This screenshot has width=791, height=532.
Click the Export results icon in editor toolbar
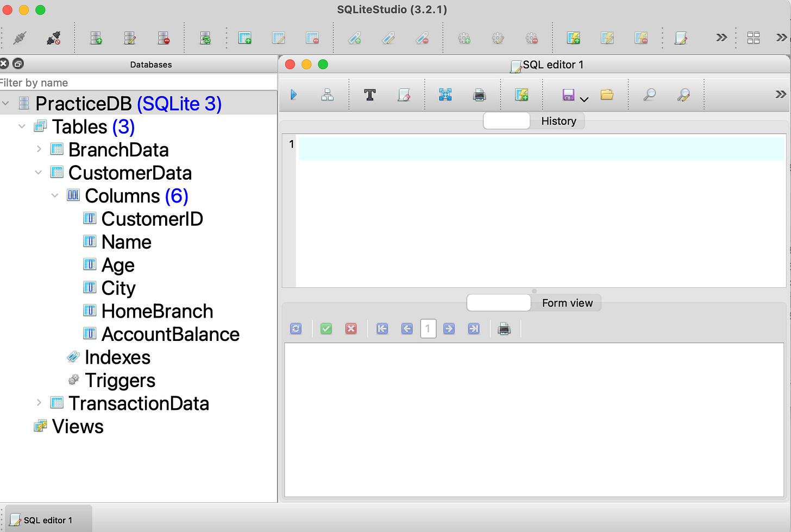(x=445, y=95)
